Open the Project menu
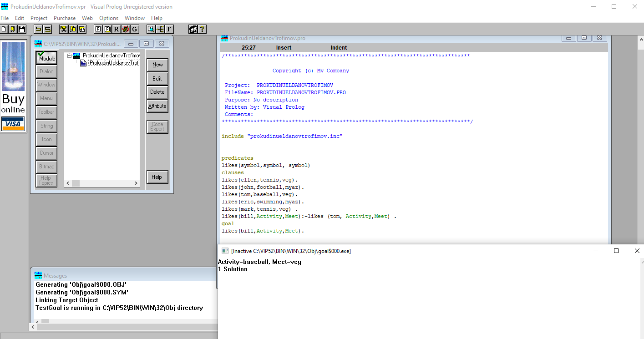Screen dimensions: 644x339 click(x=39, y=18)
